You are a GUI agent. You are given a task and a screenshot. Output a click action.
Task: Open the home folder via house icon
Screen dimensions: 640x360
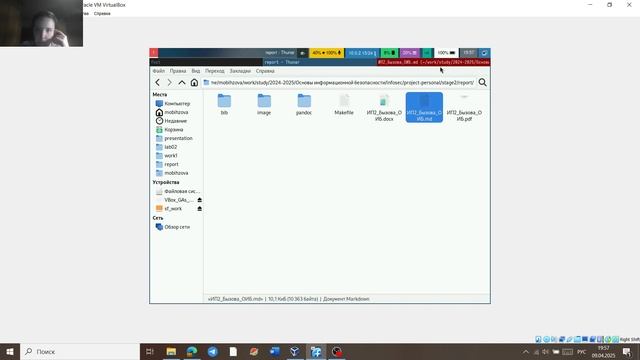(x=194, y=82)
